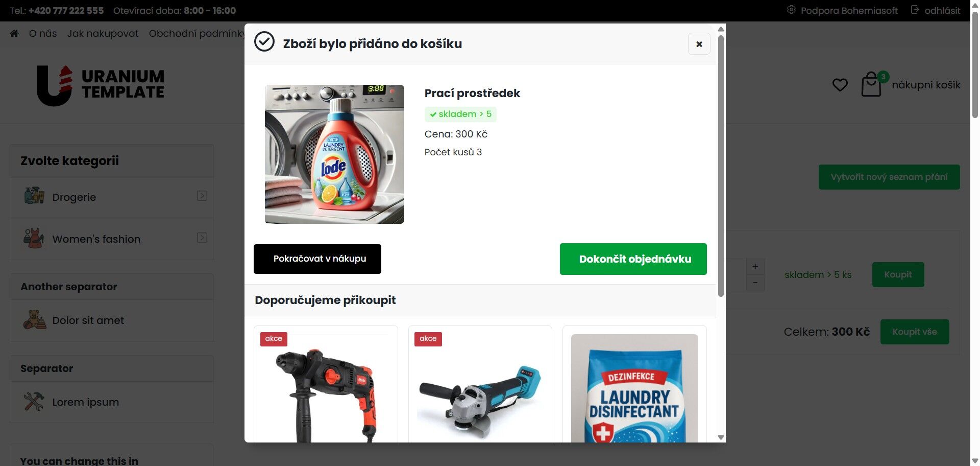Screen dimensions: 980x466
Task: Expand the Women's fashion category arrow
Action: 202,238
